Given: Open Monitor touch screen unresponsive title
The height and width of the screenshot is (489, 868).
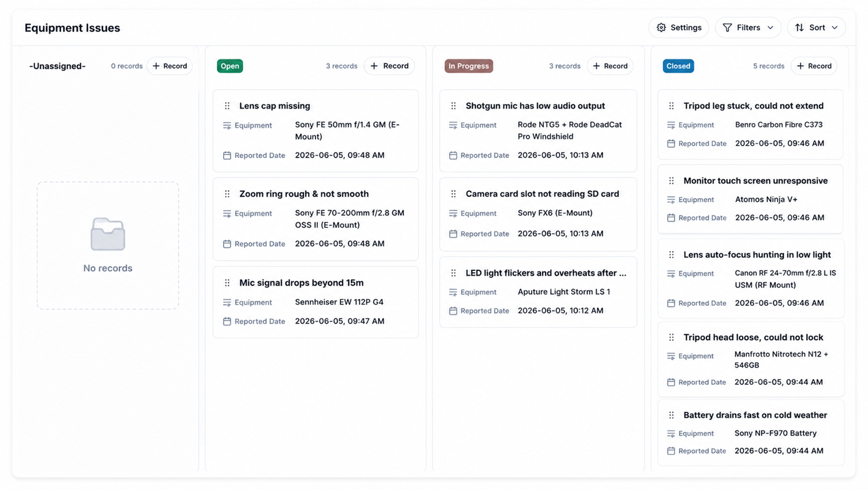Looking at the screenshot, I should pos(755,181).
